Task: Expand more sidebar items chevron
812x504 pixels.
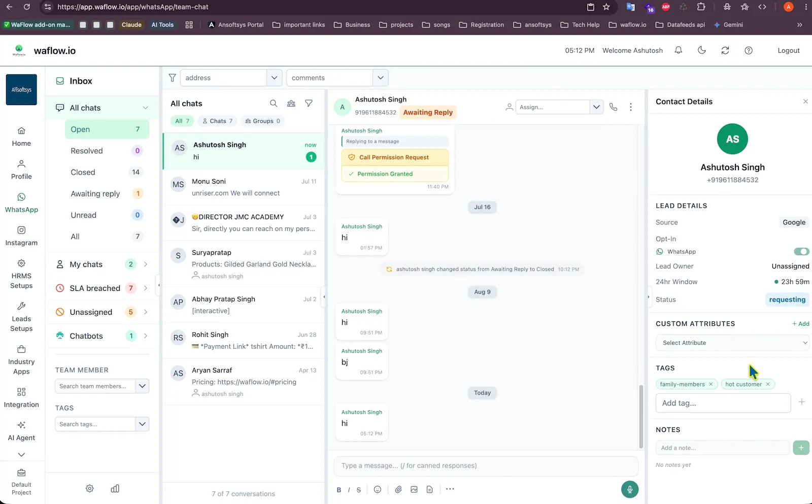Action: tap(21, 455)
